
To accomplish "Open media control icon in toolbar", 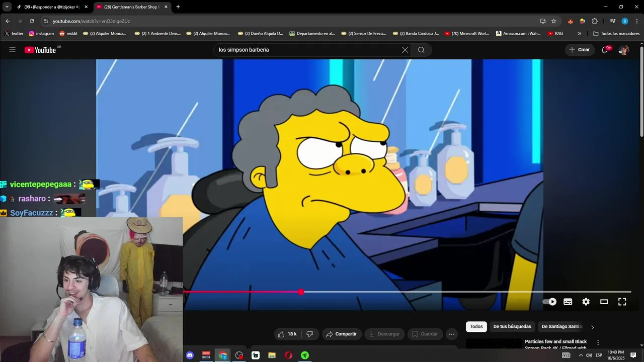I will (613, 21).
